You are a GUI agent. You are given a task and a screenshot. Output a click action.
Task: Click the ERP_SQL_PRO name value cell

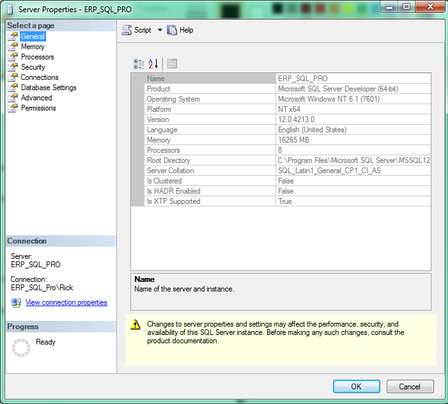coord(353,78)
